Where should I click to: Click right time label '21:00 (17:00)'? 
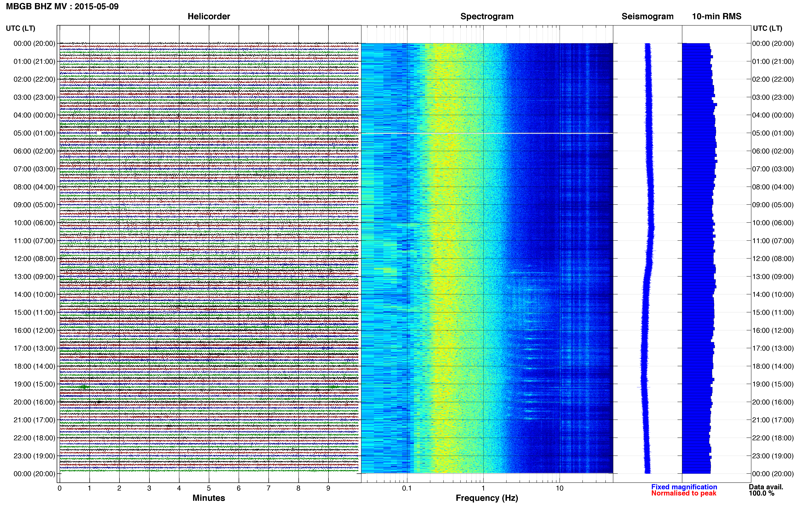click(773, 420)
